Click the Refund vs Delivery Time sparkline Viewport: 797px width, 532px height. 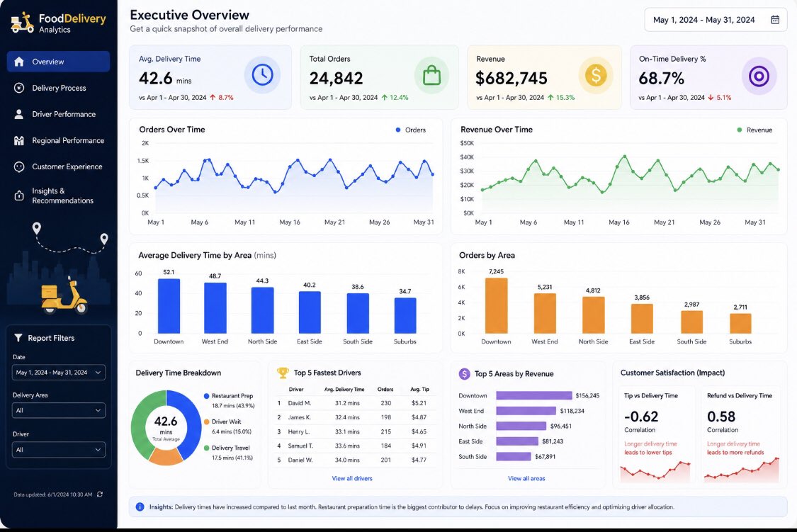coord(742,470)
